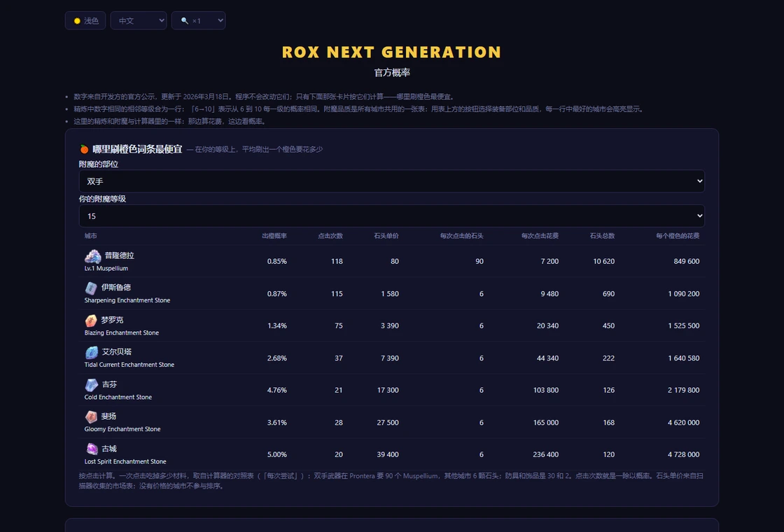Click the 吉芬 Cold stone icon
Image resolution: width=784 pixels, height=532 pixels.
coord(92,385)
